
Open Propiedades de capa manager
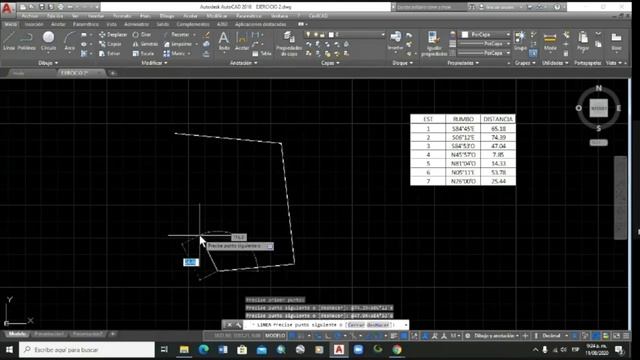coord(289,43)
